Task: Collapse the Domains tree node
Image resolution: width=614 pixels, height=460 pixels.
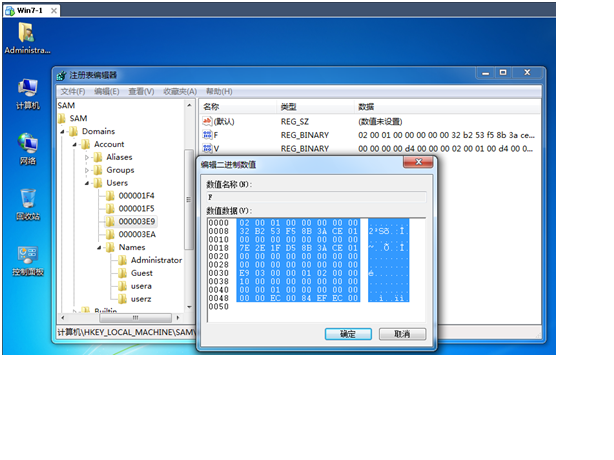Action: [62, 132]
